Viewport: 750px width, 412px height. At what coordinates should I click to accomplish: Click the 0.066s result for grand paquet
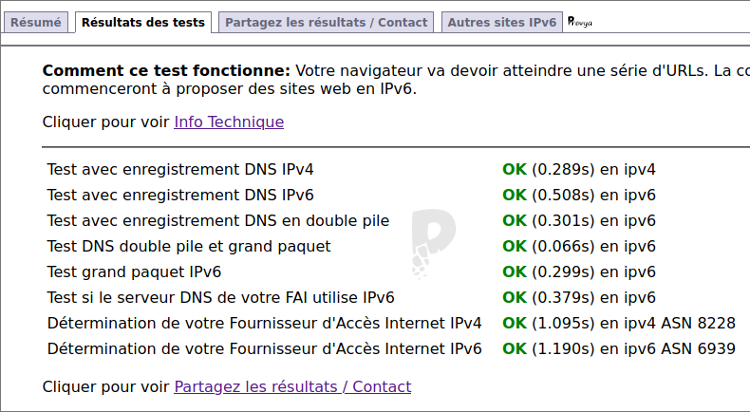point(563,246)
